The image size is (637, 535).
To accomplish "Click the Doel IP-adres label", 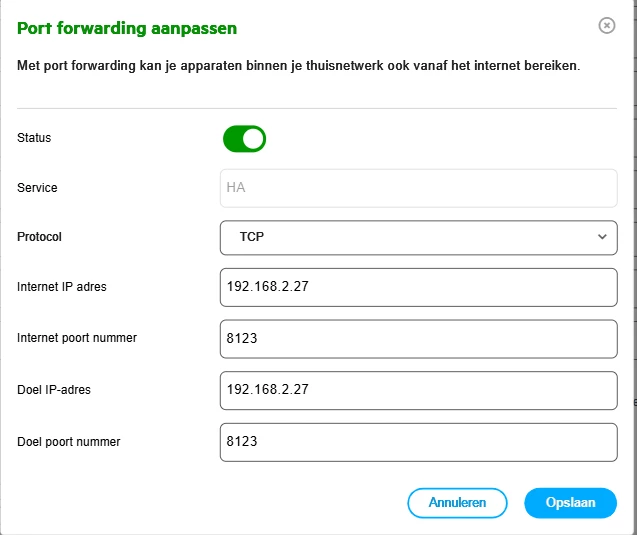I will pyautogui.click(x=54, y=390).
